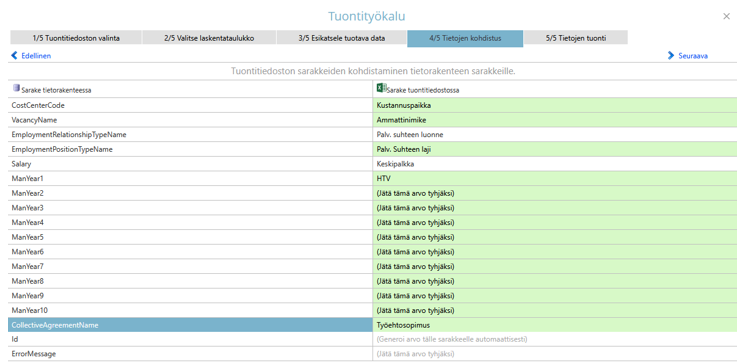Open the Työehtosopimus mapping dropdown
This screenshot has width=739, height=362.
coord(554,325)
